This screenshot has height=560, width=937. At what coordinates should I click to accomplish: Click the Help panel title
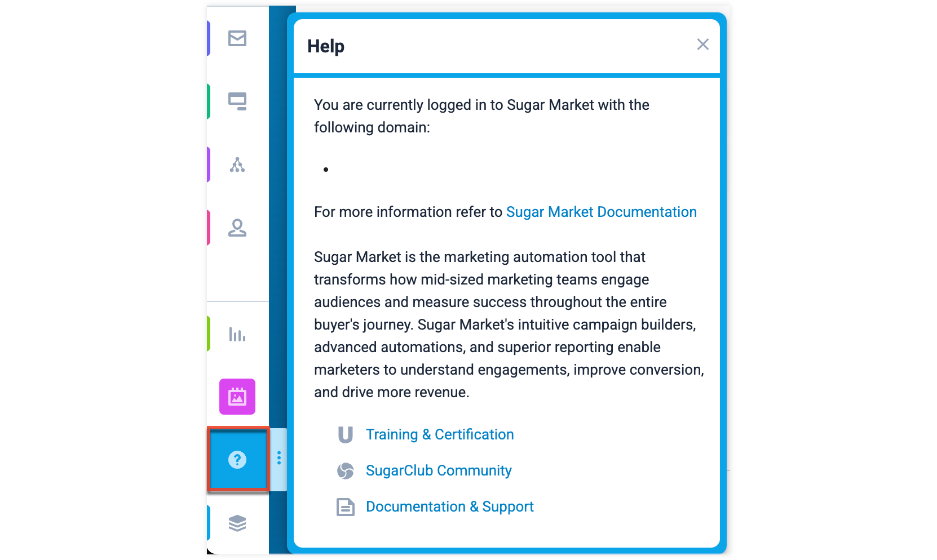point(326,46)
